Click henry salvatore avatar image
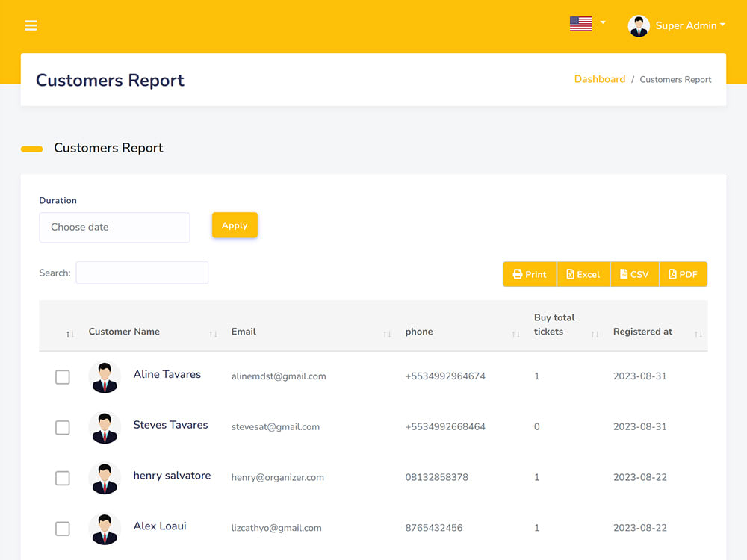Image resolution: width=747 pixels, height=560 pixels. pyautogui.click(x=105, y=478)
